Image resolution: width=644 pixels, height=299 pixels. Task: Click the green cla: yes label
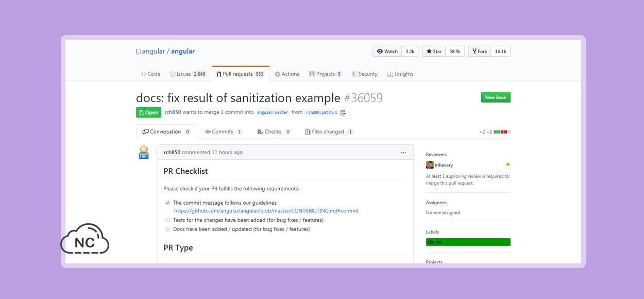click(x=468, y=242)
